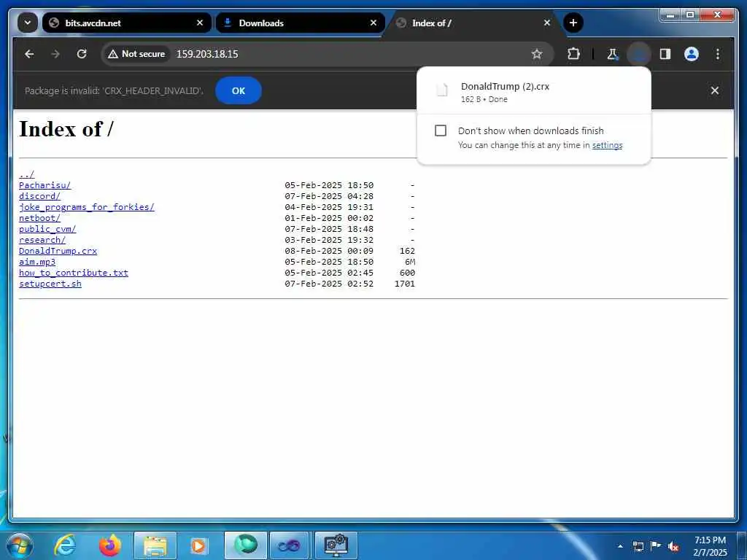Open the Action Center flag icon
The width and height of the screenshot is (747, 560).
coord(656,546)
